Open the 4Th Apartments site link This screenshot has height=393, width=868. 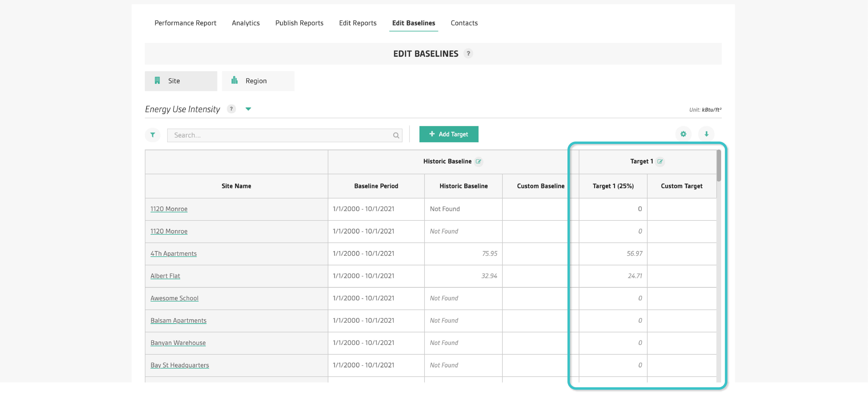pos(174,254)
